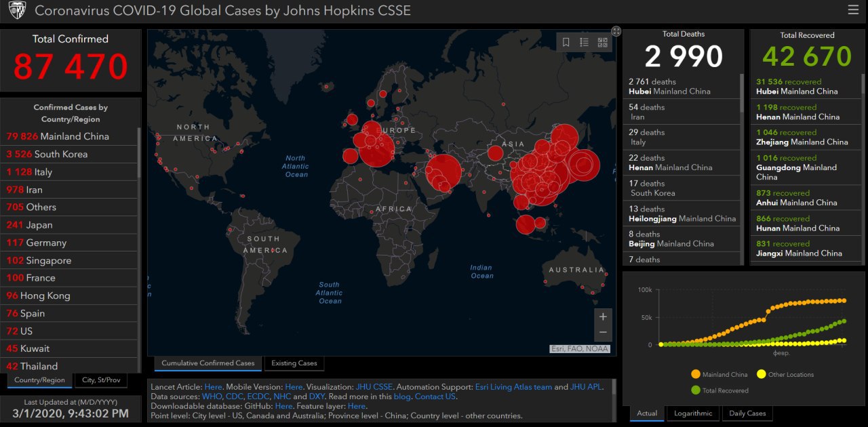The image size is (868, 427).
Task: Click 1 046 recovered Zhejiang entry
Action: pos(807,137)
